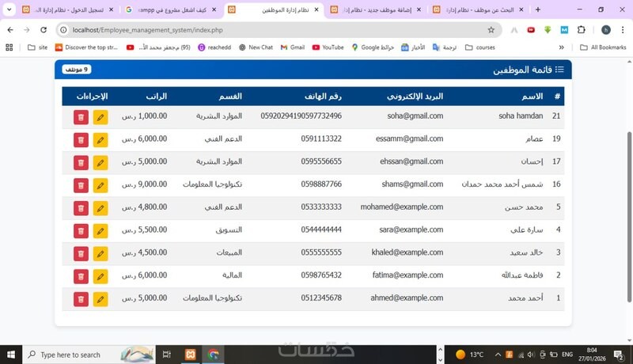
Task: Open the site bookmarks folder
Action: point(37,47)
